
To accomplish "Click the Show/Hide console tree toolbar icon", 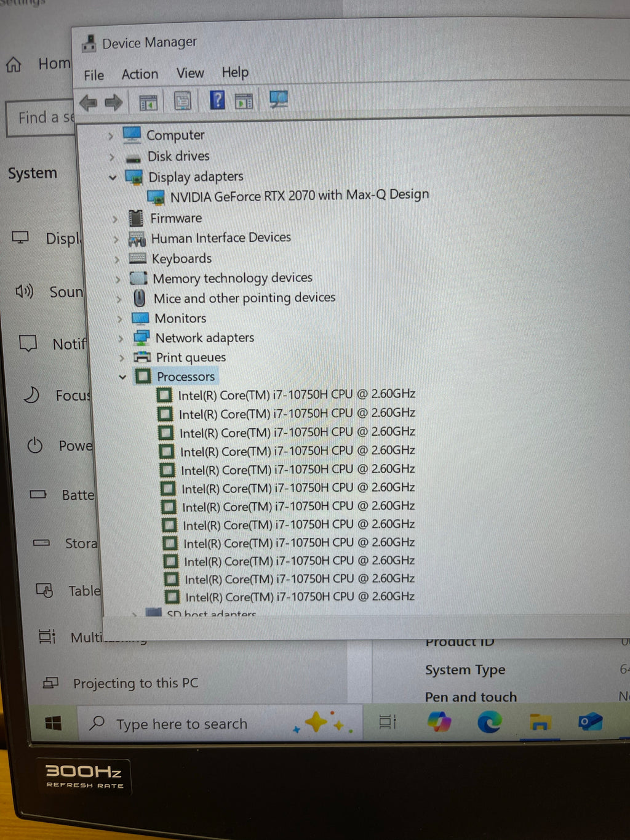I will (148, 103).
